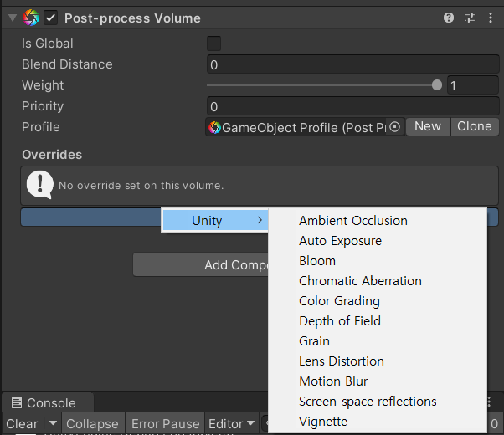The image size is (504, 435).
Task: Toggle the Collapse console button
Action: [x=93, y=424]
